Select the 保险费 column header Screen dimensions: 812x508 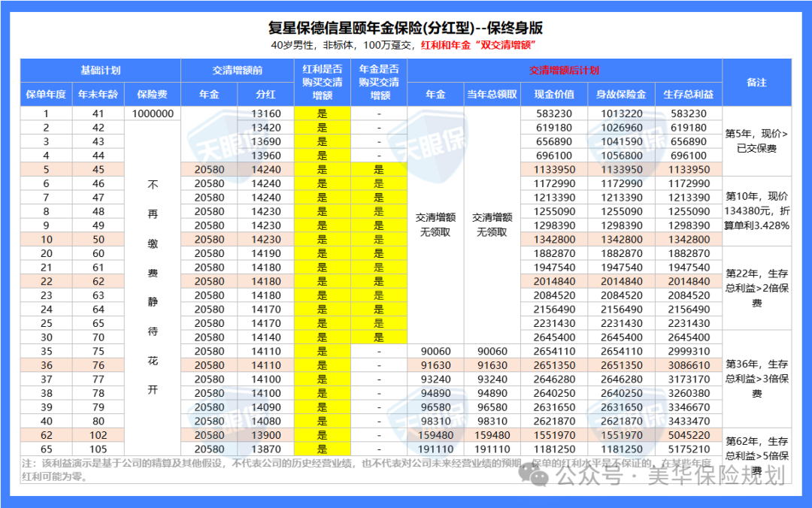(153, 95)
